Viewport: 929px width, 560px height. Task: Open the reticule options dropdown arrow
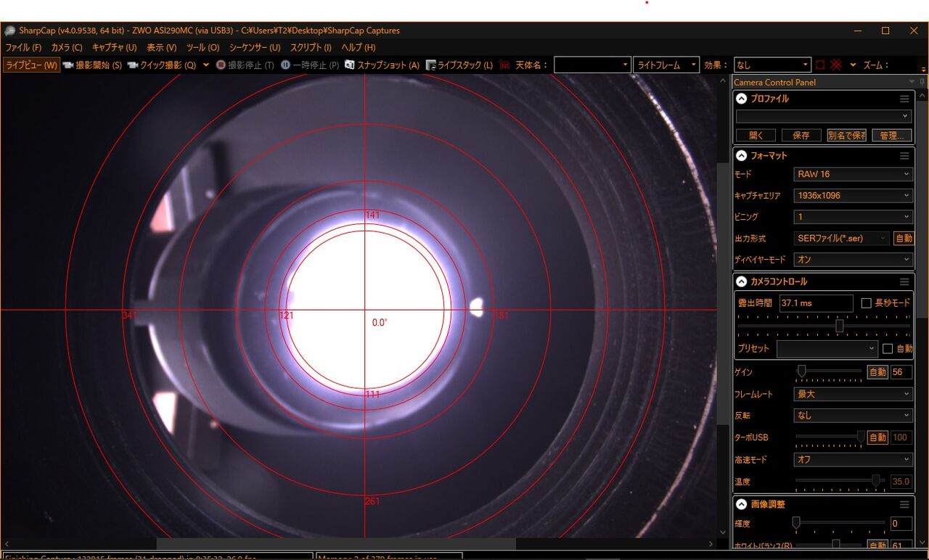coord(853,65)
